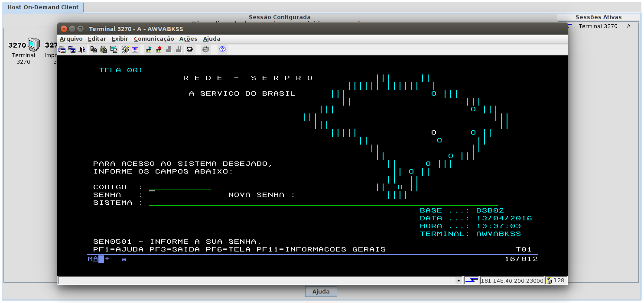This screenshot has width=644, height=303.
Task: Click the 'PF3=SAIDA' key hint
Action: [x=175, y=250]
